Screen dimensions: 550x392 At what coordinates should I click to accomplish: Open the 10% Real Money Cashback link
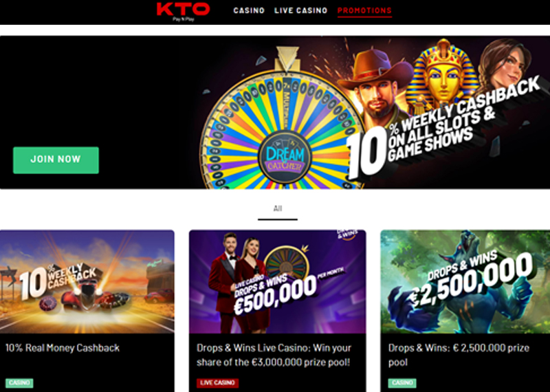click(63, 348)
